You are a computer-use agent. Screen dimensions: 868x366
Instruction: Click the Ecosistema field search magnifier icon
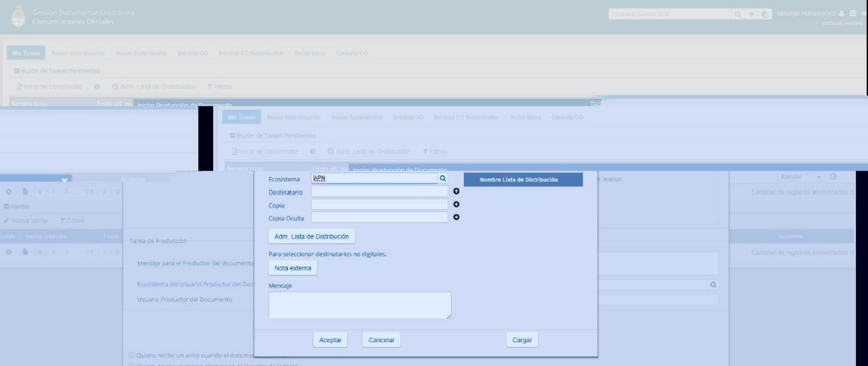[443, 179]
